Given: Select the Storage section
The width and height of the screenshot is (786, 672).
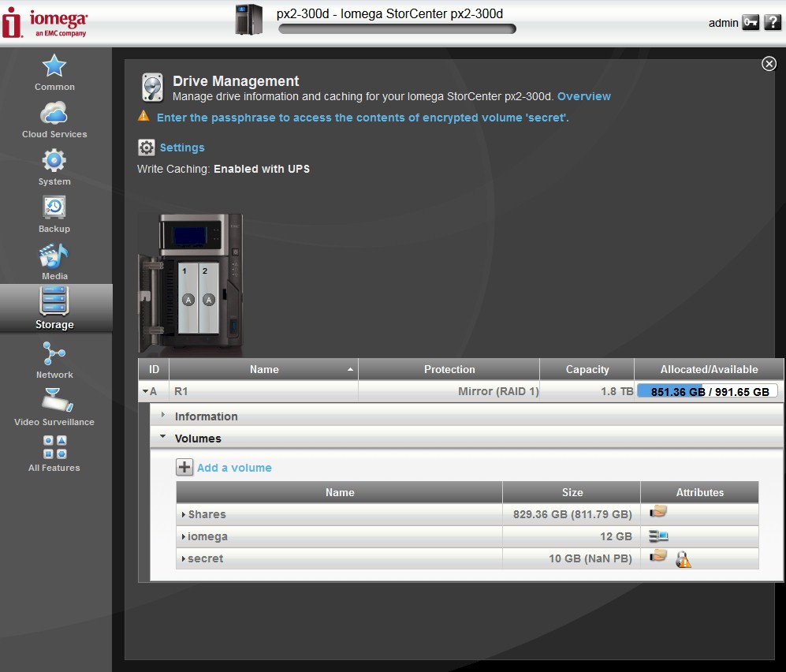Looking at the screenshot, I should coord(54,308).
